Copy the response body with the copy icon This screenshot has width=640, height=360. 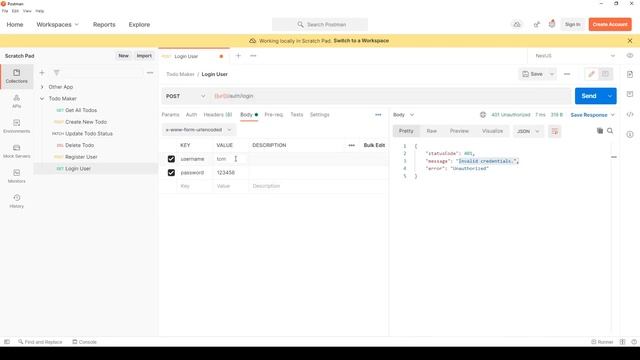click(600, 131)
